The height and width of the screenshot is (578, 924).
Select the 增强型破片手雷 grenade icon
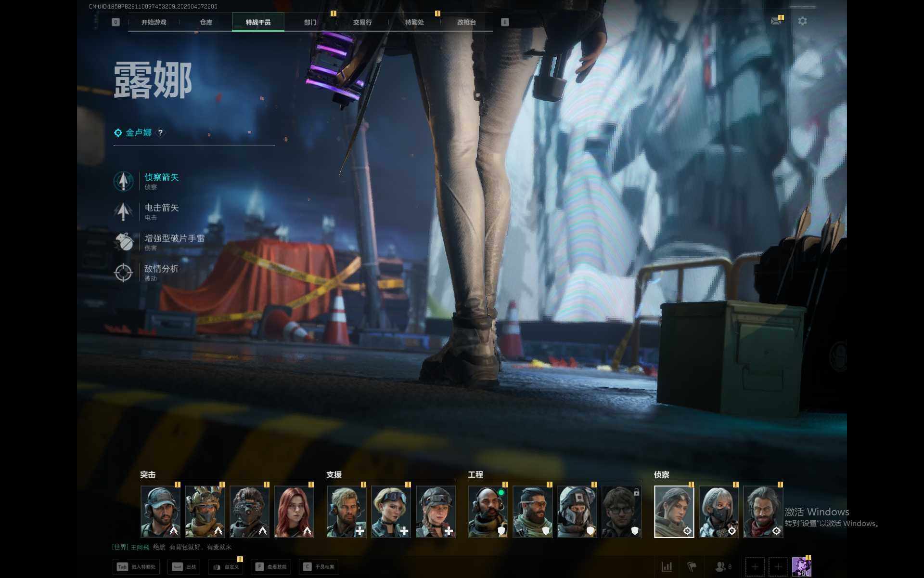[123, 242]
